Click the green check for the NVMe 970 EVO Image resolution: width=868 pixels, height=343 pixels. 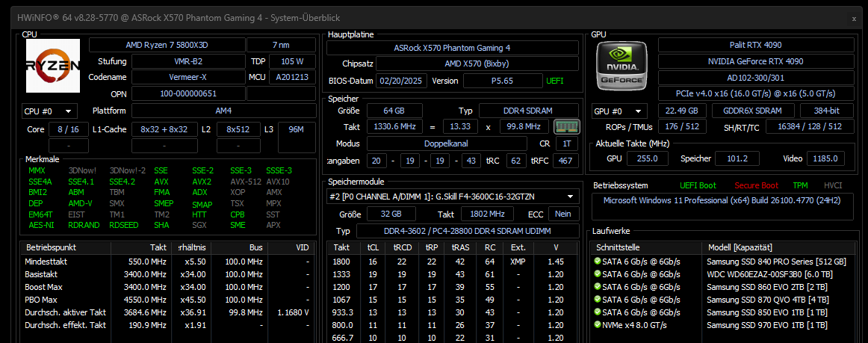[598, 325]
